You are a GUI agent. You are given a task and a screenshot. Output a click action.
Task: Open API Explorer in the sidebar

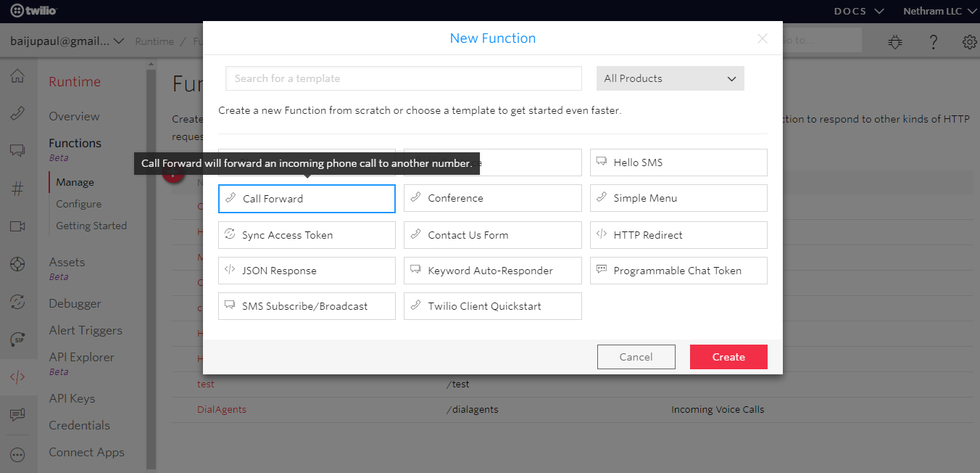[x=81, y=357]
